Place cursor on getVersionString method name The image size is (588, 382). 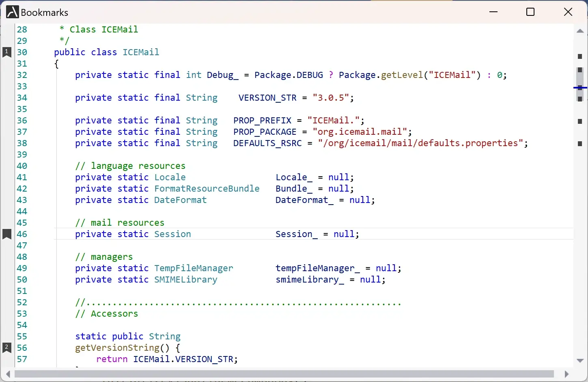(x=117, y=348)
